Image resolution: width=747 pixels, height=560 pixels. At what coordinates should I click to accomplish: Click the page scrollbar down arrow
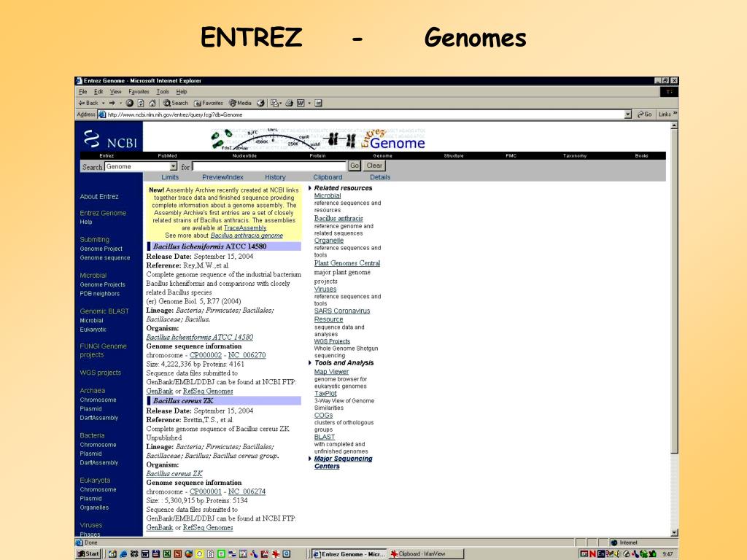tap(673, 532)
